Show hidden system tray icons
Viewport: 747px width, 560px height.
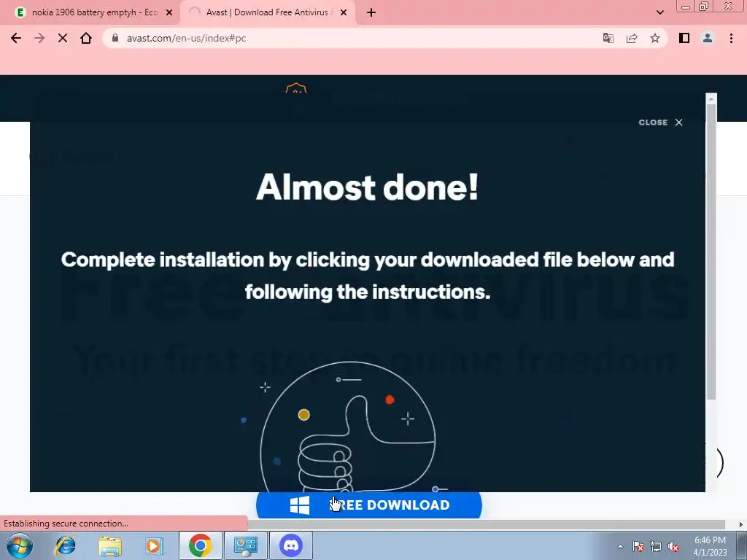[x=620, y=546]
